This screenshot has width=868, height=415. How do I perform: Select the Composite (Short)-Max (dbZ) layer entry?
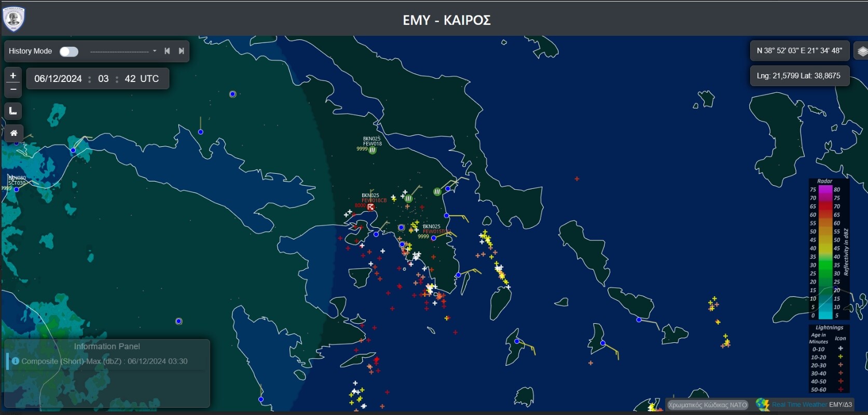point(104,361)
